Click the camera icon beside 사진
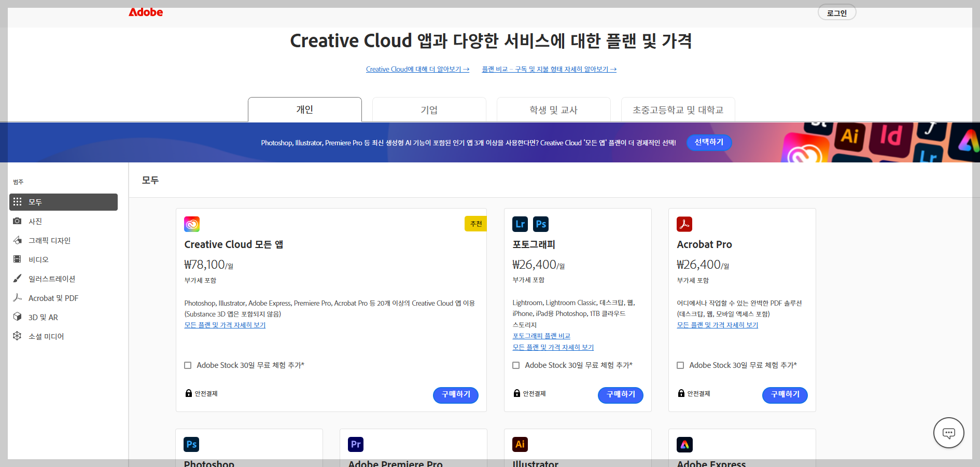 pyautogui.click(x=18, y=221)
